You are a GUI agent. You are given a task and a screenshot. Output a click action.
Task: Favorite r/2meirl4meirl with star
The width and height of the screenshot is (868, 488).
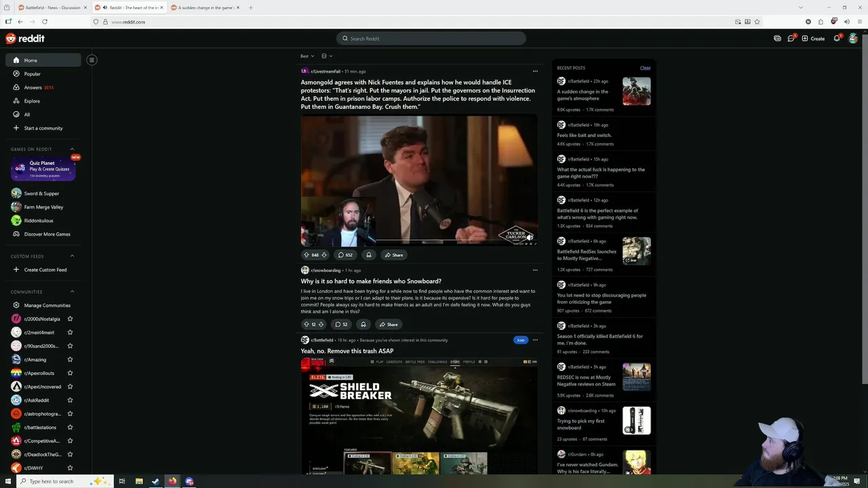click(70, 333)
